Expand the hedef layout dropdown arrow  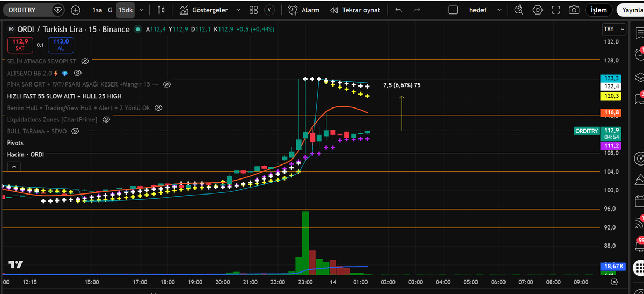click(x=500, y=10)
